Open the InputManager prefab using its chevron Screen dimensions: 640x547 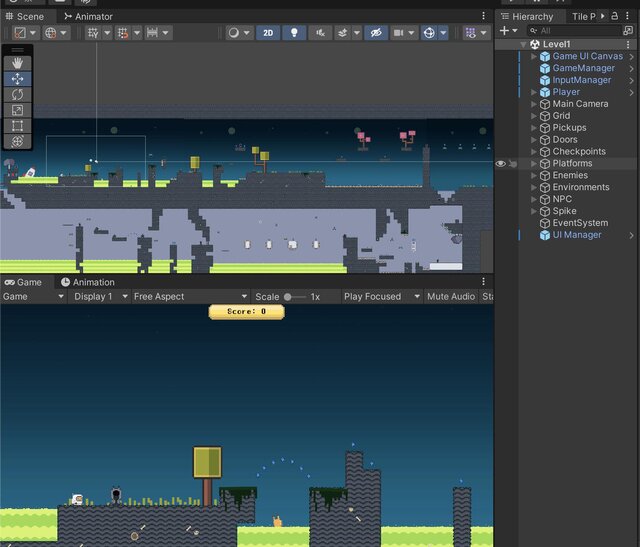point(631,80)
